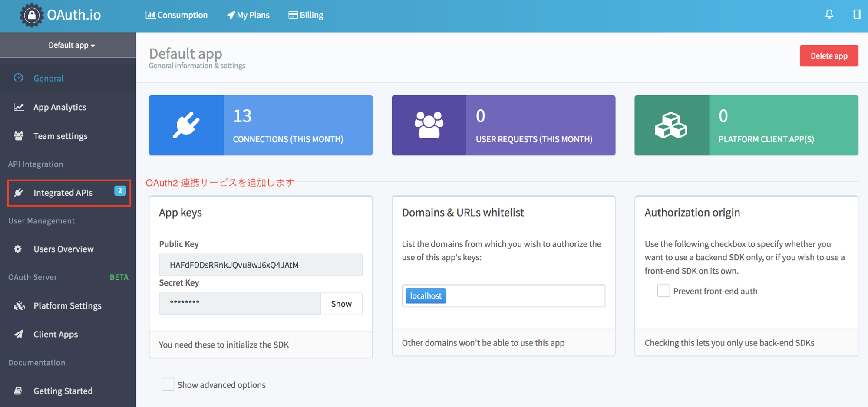Screen dimensions: 868x407
Task: Click the Default app page heading
Action: [185, 53]
